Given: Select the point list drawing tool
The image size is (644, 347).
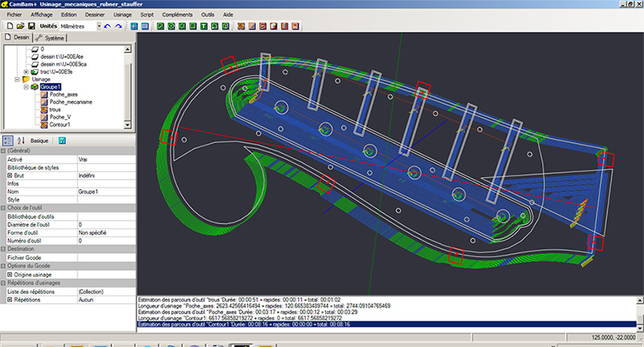Looking at the screenshot, I should [x=182, y=27].
